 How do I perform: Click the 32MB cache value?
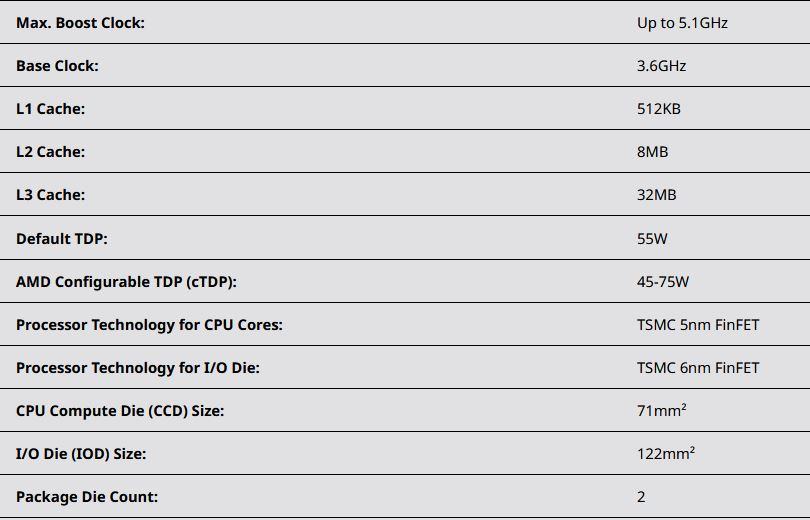[657, 194]
